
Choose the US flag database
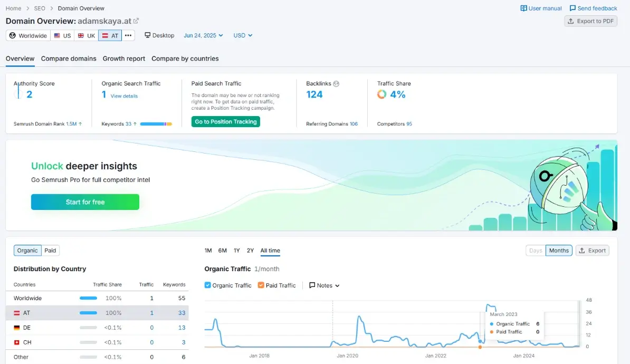(62, 35)
